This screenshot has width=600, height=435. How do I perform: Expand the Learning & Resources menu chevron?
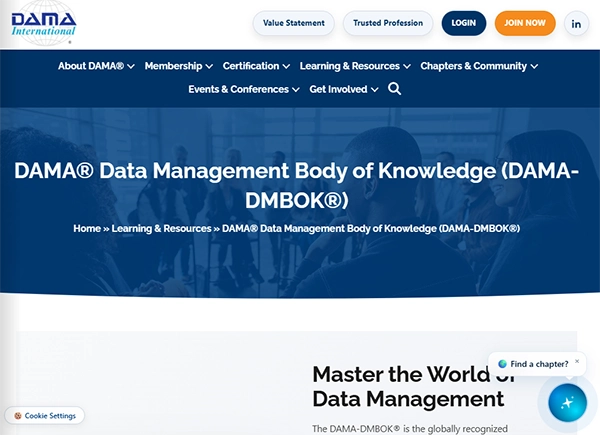407,67
